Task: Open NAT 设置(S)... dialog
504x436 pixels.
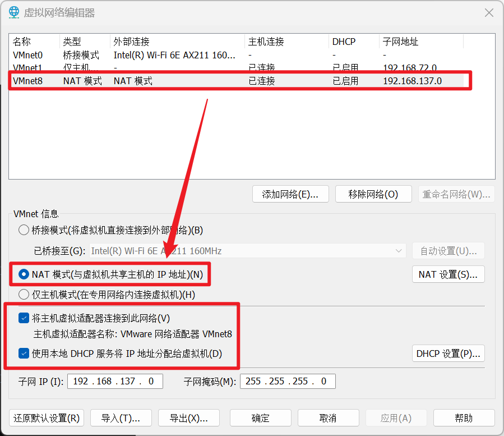Action: [x=448, y=274]
